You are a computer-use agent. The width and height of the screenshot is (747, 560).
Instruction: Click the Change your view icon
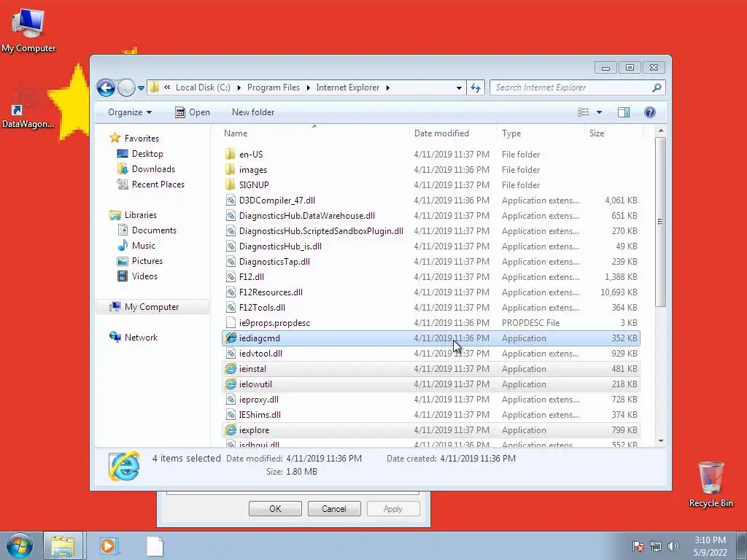point(583,112)
